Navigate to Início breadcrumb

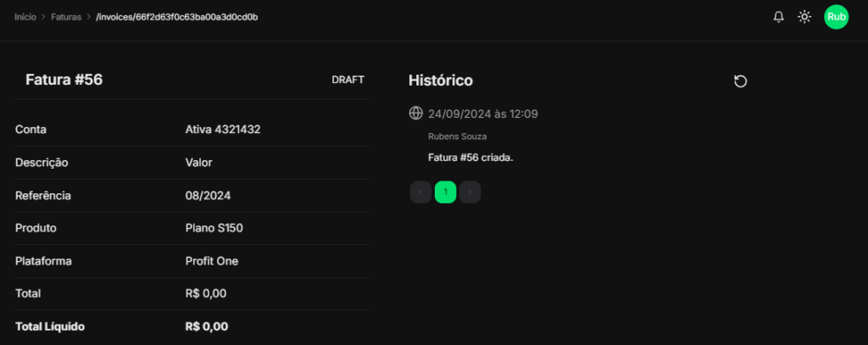(25, 17)
